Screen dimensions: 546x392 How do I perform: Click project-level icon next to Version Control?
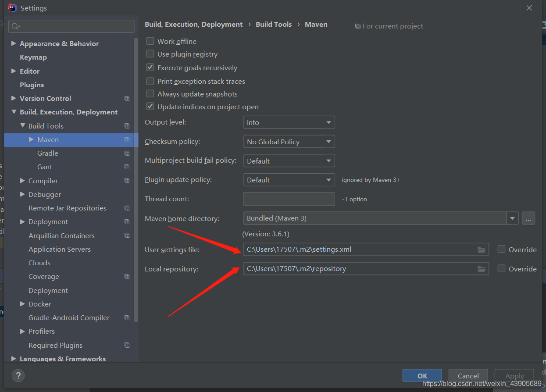(127, 99)
